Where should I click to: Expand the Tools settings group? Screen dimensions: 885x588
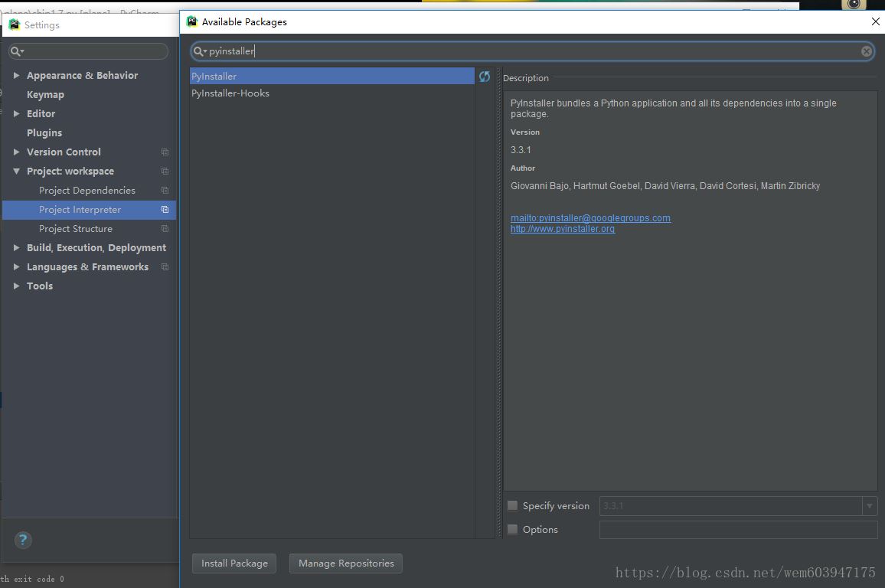pyautogui.click(x=16, y=286)
